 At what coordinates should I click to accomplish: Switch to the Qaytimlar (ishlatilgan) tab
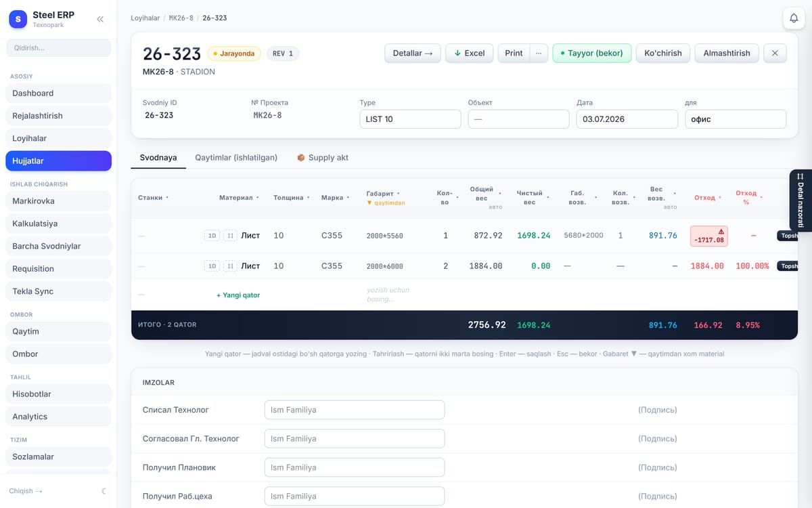coord(236,158)
